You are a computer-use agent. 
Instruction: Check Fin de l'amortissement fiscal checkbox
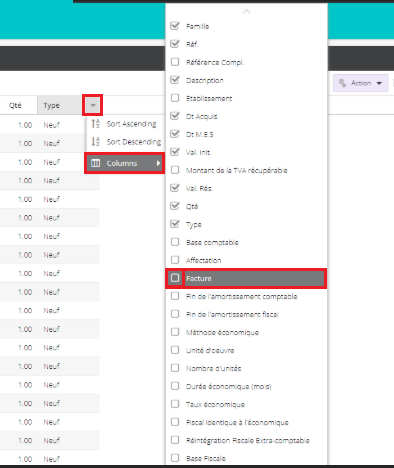175,314
